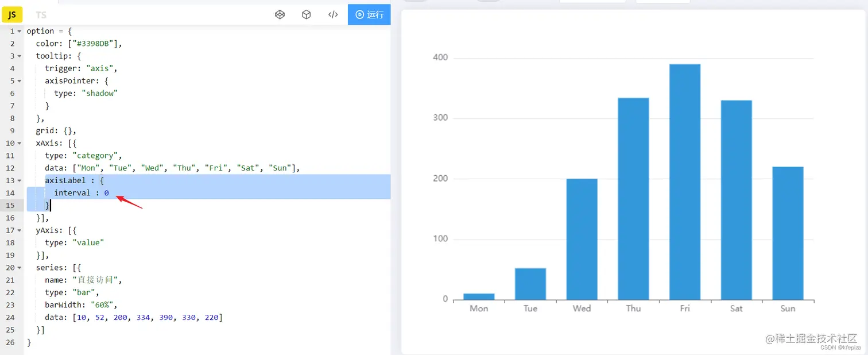Viewport: 868px width, 355px height.
Task: Click the xAxis data array line
Action: (173, 168)
